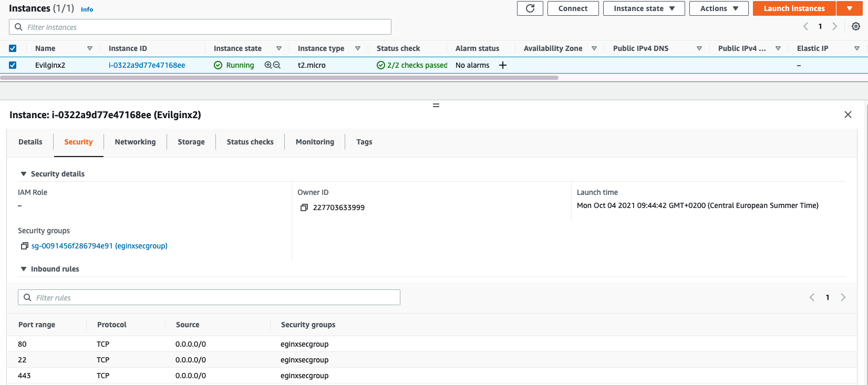Switch to the Networking tab
Image resolution: width=868 pixels, height=385 pixels.
[135, 142]
